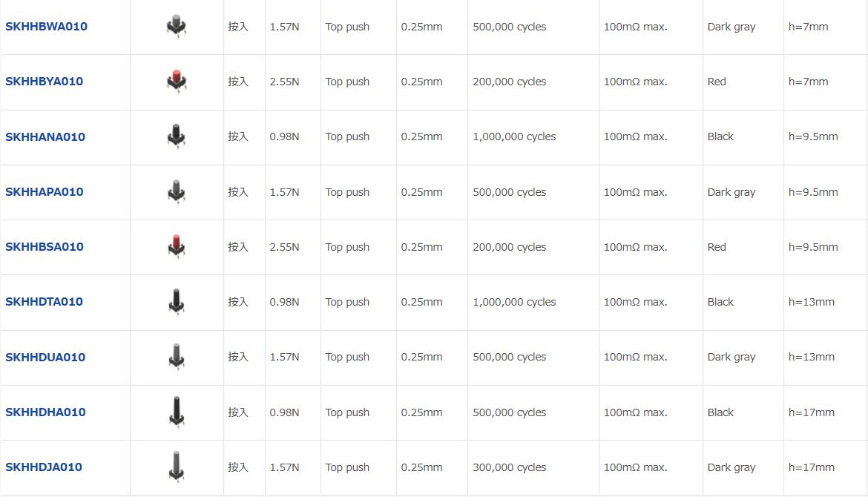Open the SKHHDUA010 product link
868x497 pixels.
[x=45, y=357]
